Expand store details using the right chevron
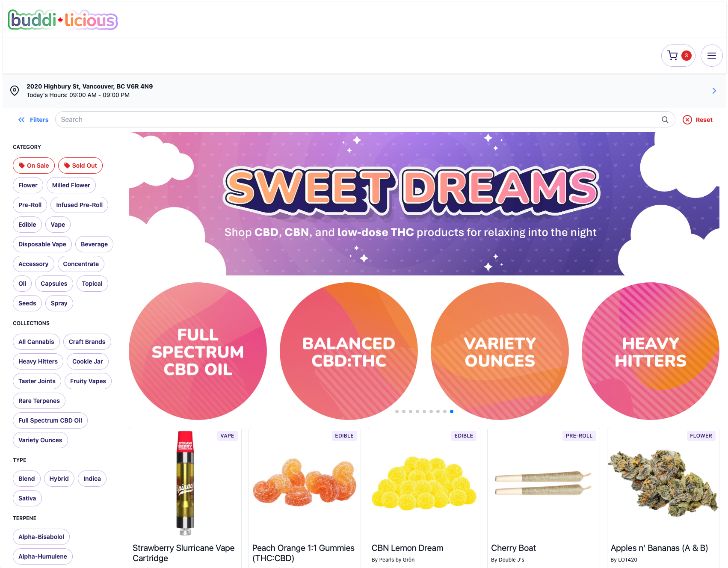 tap(714, 91)
